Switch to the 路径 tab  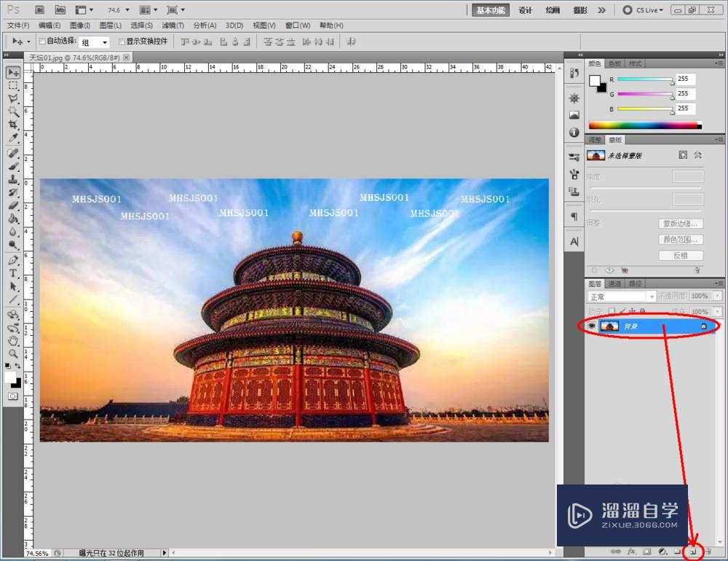[x=635, y=283]
